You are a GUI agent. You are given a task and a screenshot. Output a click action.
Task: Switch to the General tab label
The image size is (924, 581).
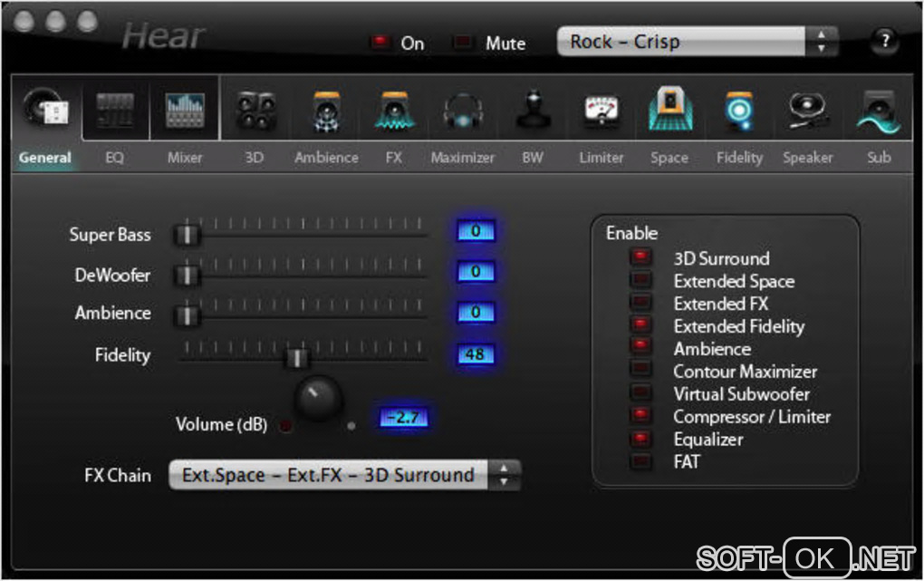pos(44,158)
